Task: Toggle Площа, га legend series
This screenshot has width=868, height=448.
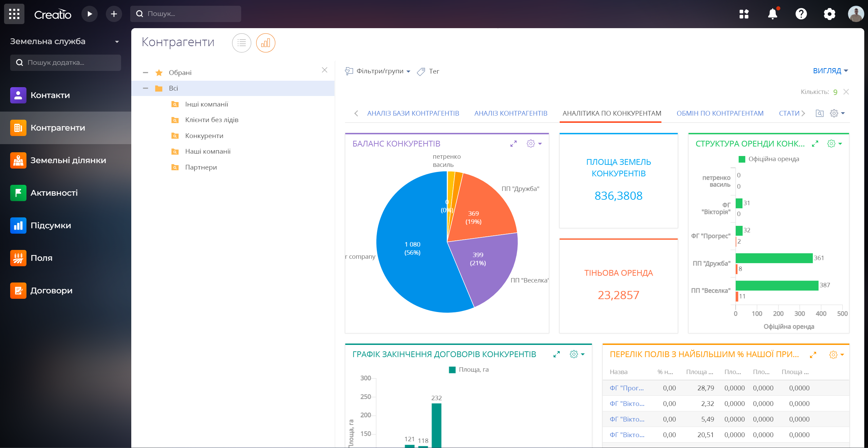Action: tap(469, 370)
